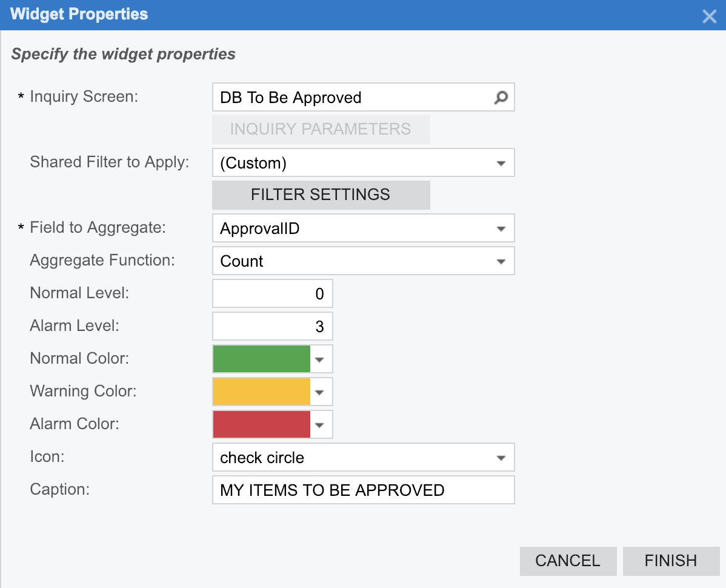The height and width of the screenshot is (588, 726).
Task: Click the FINISH button
Action: 670,561
